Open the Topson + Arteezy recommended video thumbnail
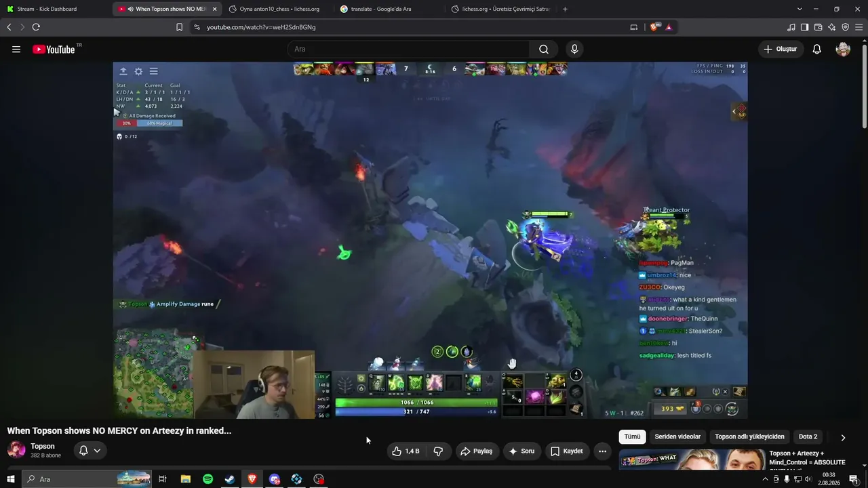The height and width of the screenshot is (488, 868). [692, 460]
